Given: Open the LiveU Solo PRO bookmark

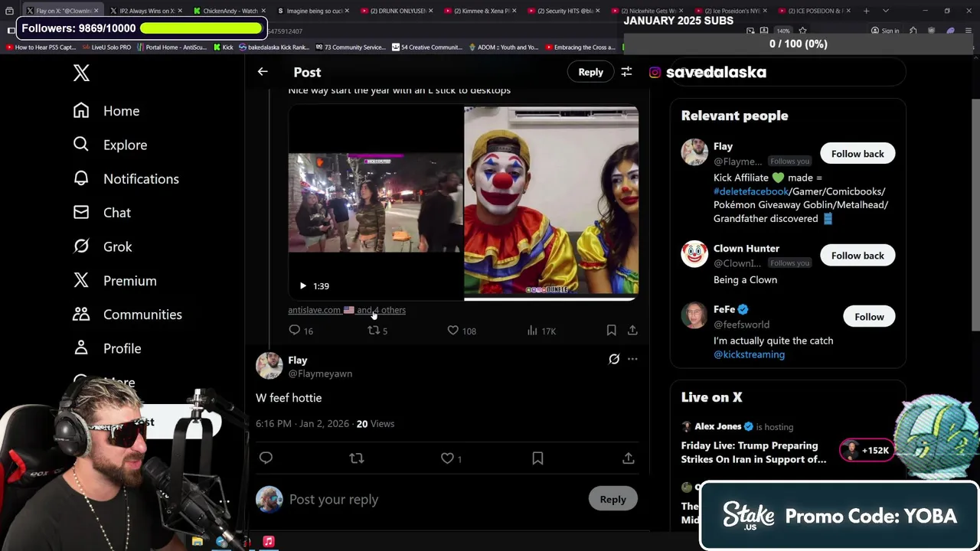Looking at the screenshot, I should 106,47.
